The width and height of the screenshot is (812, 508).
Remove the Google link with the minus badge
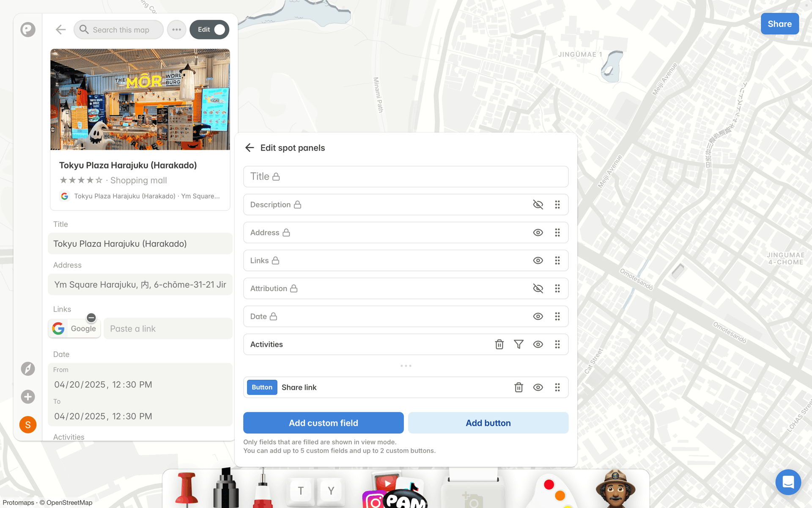(x=91, y=317)
